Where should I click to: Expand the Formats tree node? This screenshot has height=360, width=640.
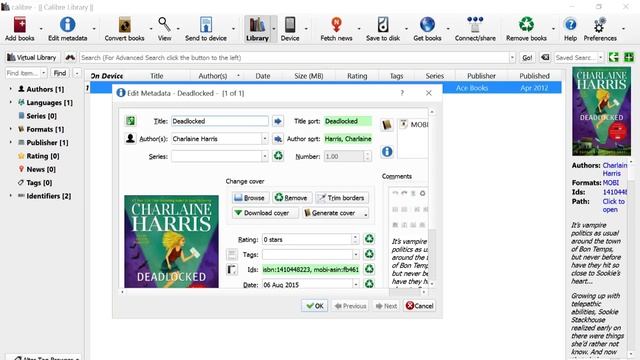click(x=11, y=129)
